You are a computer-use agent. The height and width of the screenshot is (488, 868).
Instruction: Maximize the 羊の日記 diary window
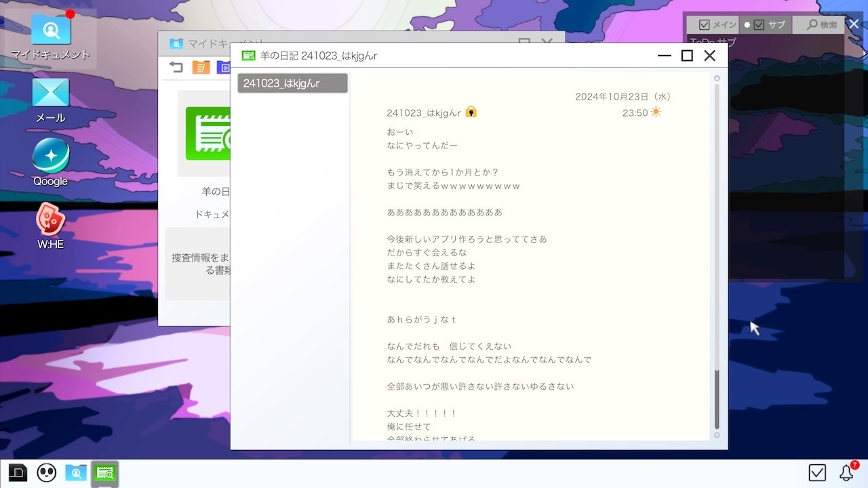(687, 56)
